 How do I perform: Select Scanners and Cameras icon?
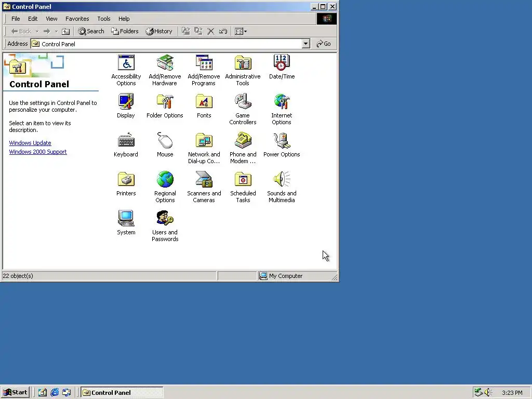pos(204,187)
